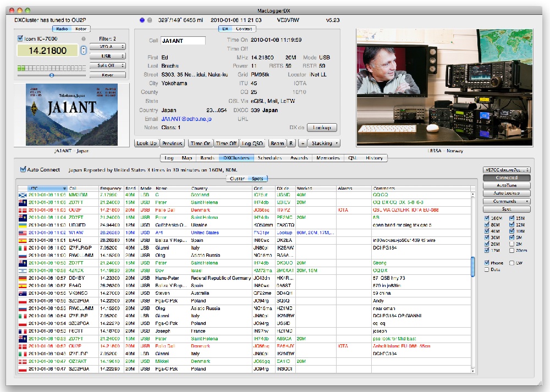The width and height of the screenshot is (550, 392).
Task: Click the 14.21800 frequency display
Action: [x=47, y=51]
